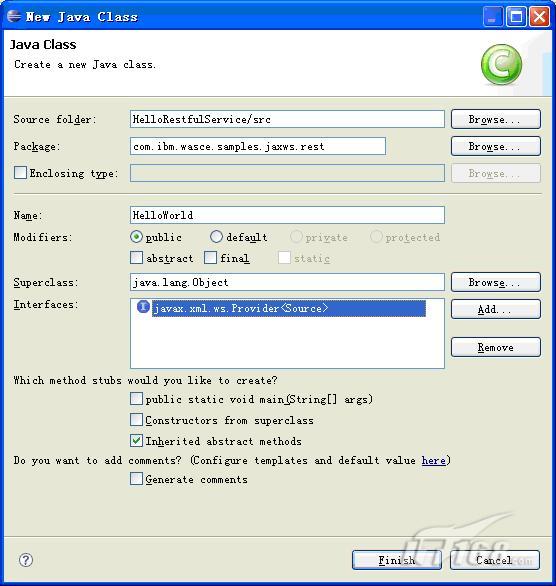556x586 pixels.
Task: Maximize the New Java Class dialog
Action: click(x=516, y=16)
